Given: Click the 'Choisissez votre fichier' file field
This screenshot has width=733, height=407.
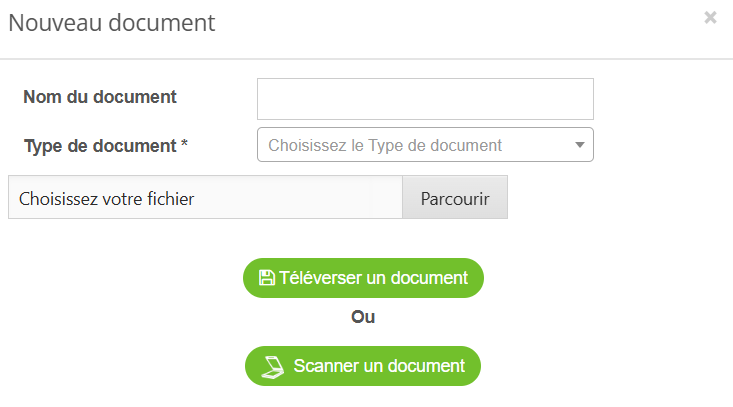Looking at the screenshot, I should (x=205, y=198).
